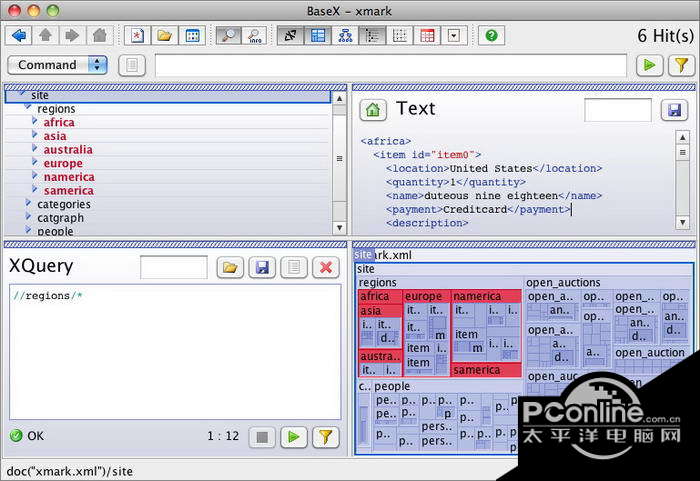The width and height of the screenshot is (700, 481).
Task: Toggle the scatter Plot view button
Action: coord(400,35)
